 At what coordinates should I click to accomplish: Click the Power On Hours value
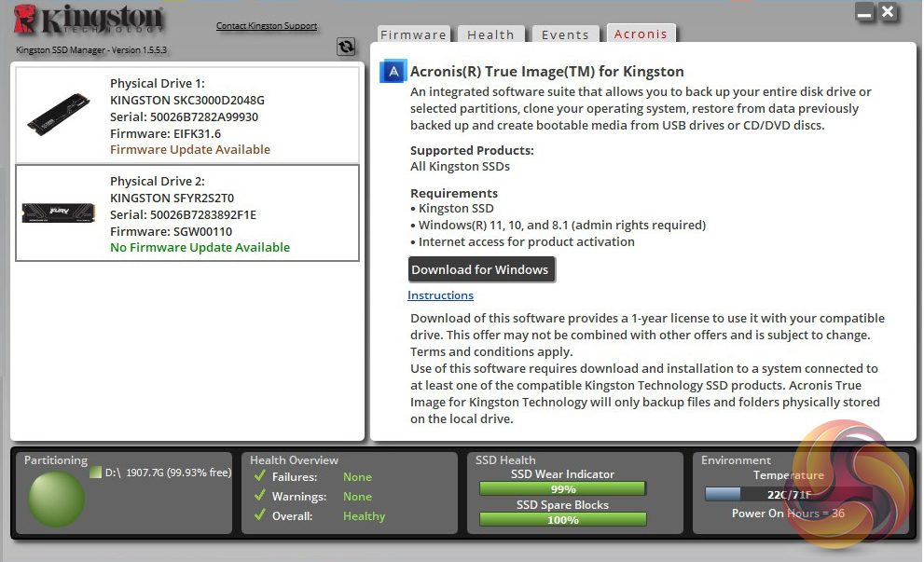[788, 514]
